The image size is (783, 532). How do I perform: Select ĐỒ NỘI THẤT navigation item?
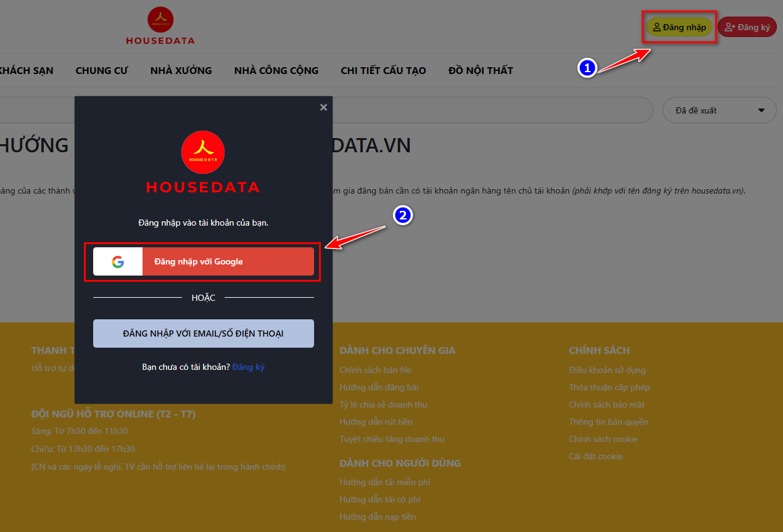(481, 70)
